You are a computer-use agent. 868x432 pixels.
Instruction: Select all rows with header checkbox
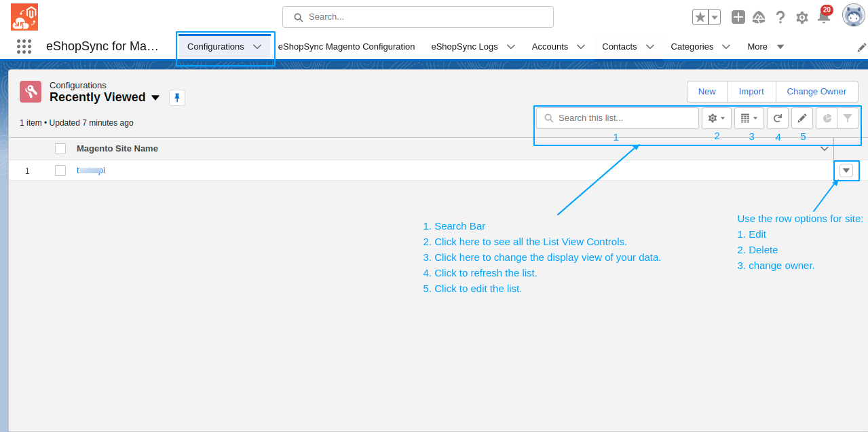point(60,149)
